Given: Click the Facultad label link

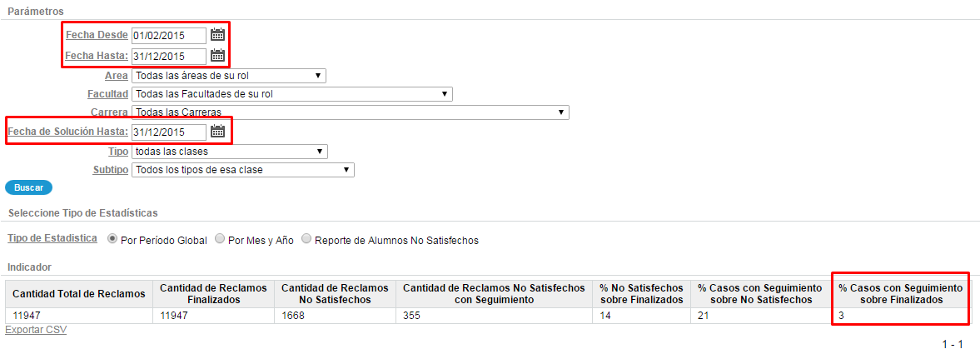Looking at the screenshot, I should coord(108,94).
